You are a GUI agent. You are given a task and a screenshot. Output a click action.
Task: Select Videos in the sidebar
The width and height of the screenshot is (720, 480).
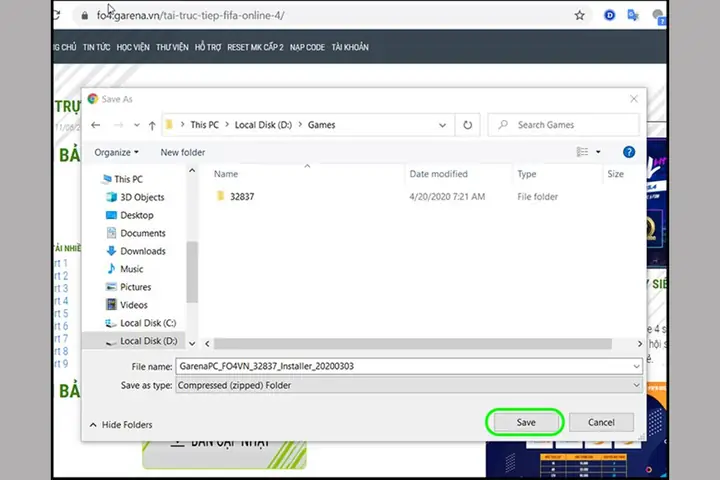[x=127, y=305]
